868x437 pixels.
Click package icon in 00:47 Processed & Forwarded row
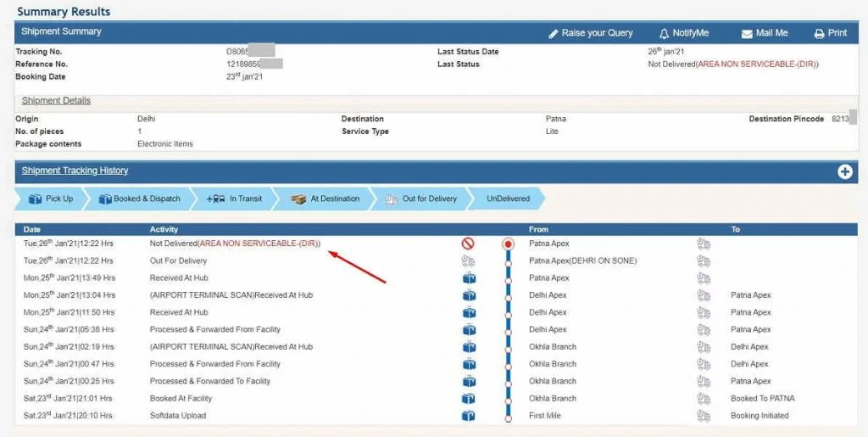(x=468, y=364)
